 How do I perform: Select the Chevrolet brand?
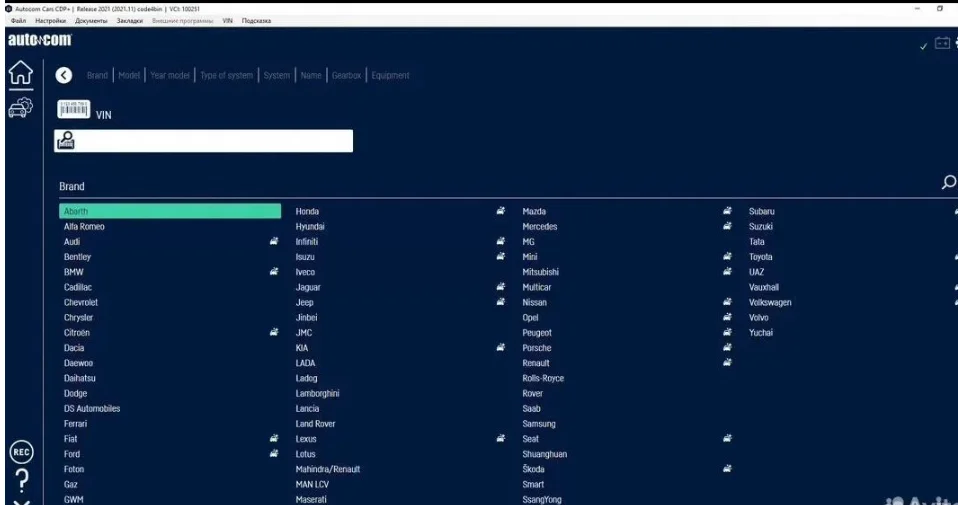tap(81, 302)
